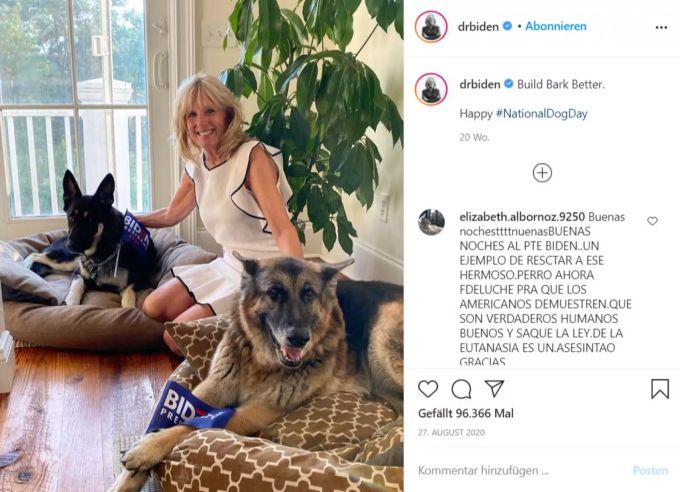Load more comments with the plus circle
The height and width of the screenshot is (492, 680).
542,173
